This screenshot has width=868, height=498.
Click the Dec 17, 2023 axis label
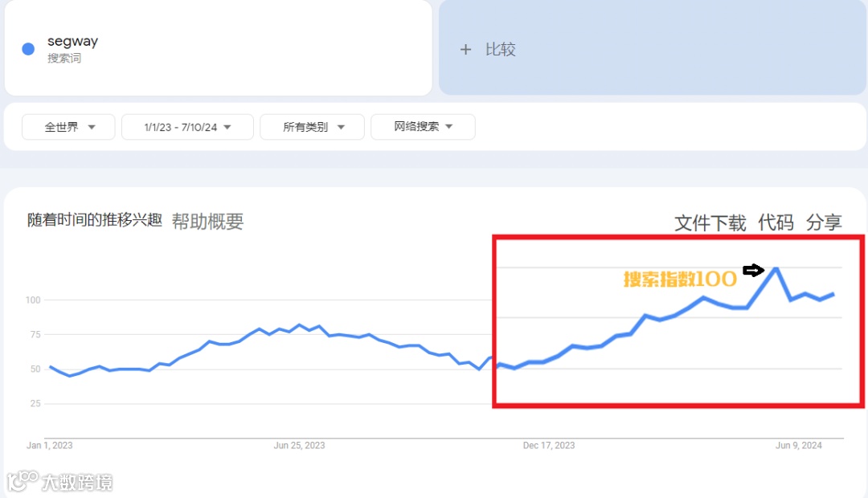coord(549,446)
